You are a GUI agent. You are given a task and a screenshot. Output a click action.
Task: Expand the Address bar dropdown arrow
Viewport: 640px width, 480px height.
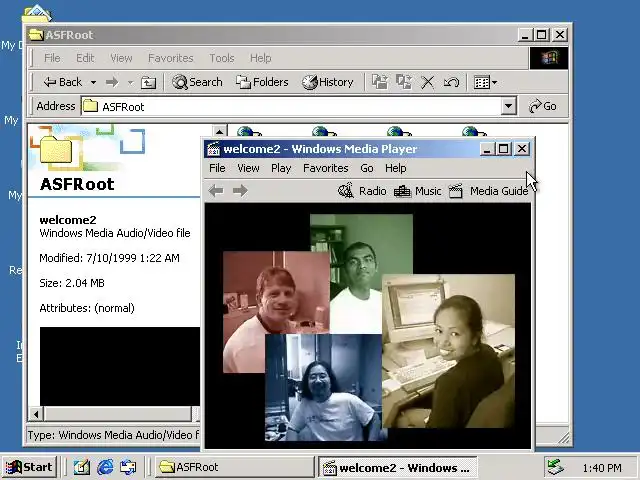(508, 107)
